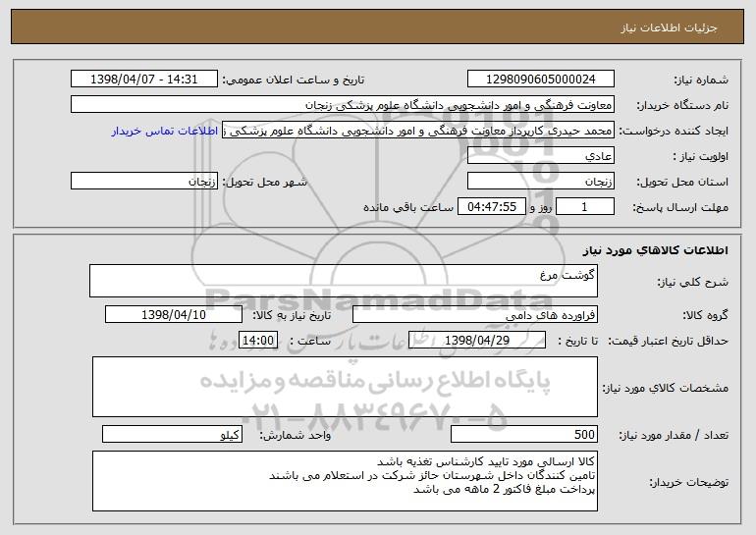
Task: Click the empty مشخصات کالای مورد نیاز box
Action: point(345,387)
